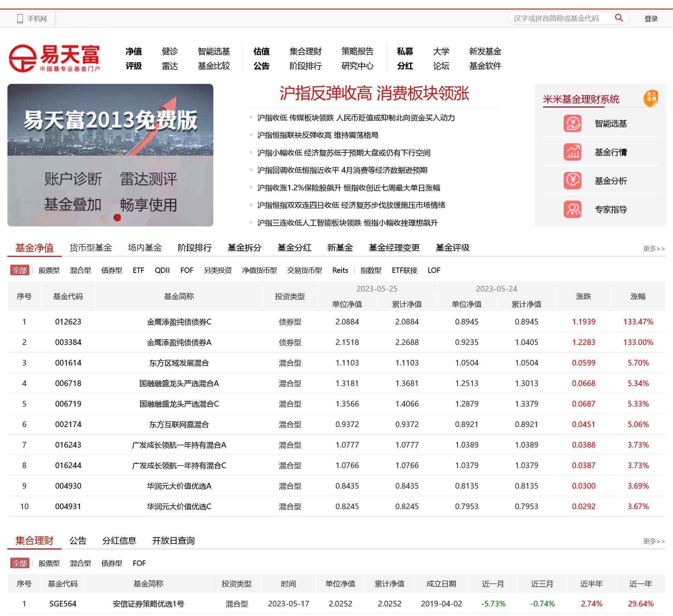
Task: Filter funds by ETF
Action: coord(138,270)
